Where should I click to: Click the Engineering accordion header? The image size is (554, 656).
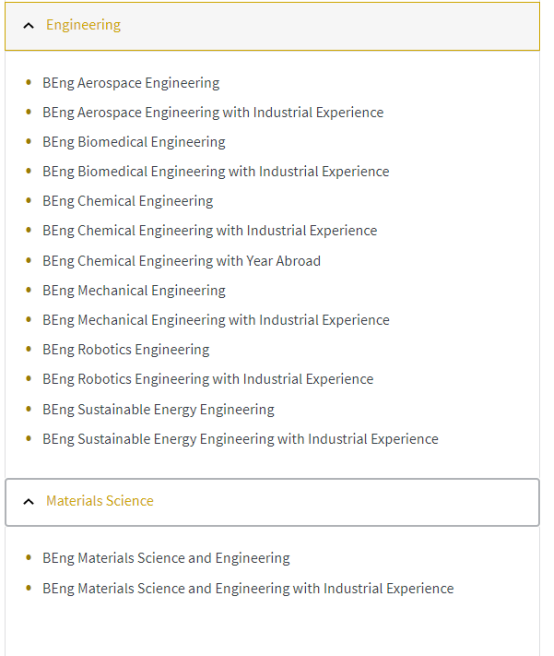coord(272,26)
